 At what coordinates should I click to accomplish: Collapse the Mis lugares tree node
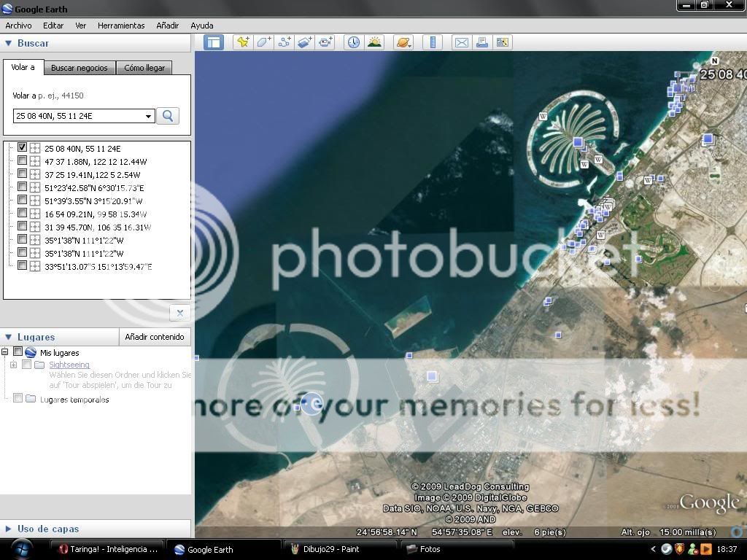click(x=5, y=352)
